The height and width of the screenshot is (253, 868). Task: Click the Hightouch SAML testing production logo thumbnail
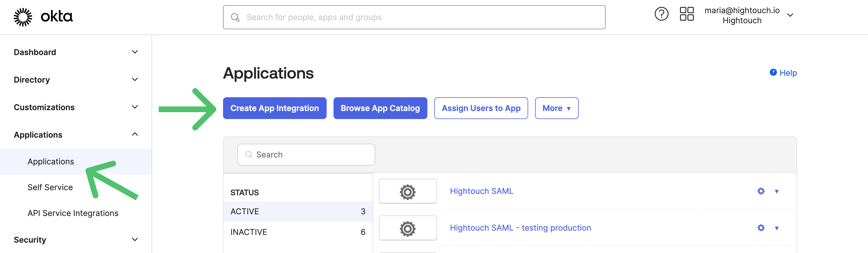pos(407,228)
